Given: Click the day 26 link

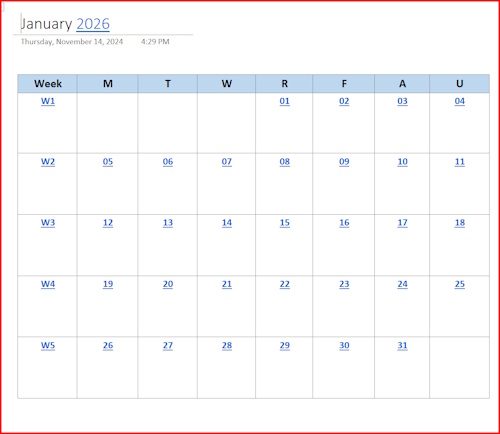Looking at the screenshot, I should [x=108, y=345].
